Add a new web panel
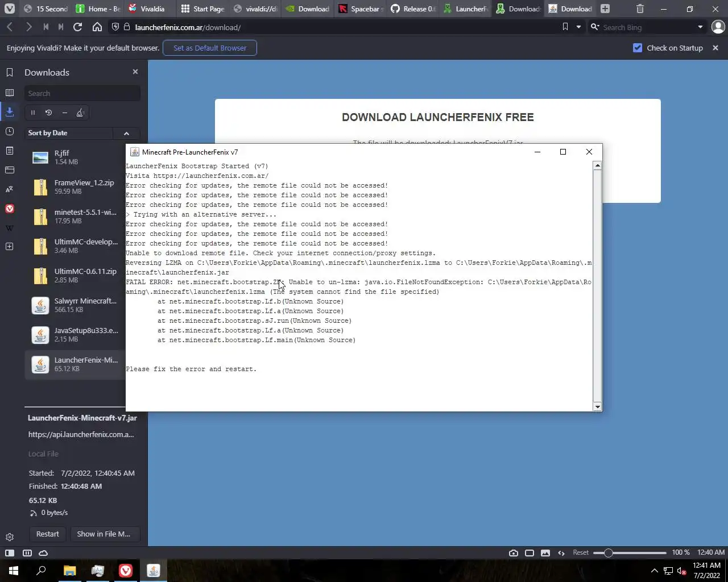The image size is (728, 582). (10, 247)
